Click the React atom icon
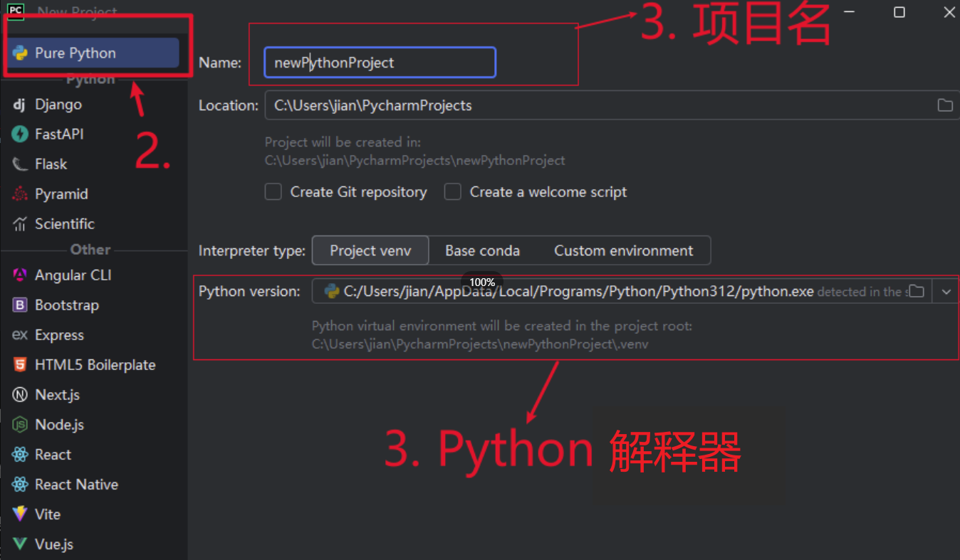This screenshot has width=960, height=560. pos(20,455)
